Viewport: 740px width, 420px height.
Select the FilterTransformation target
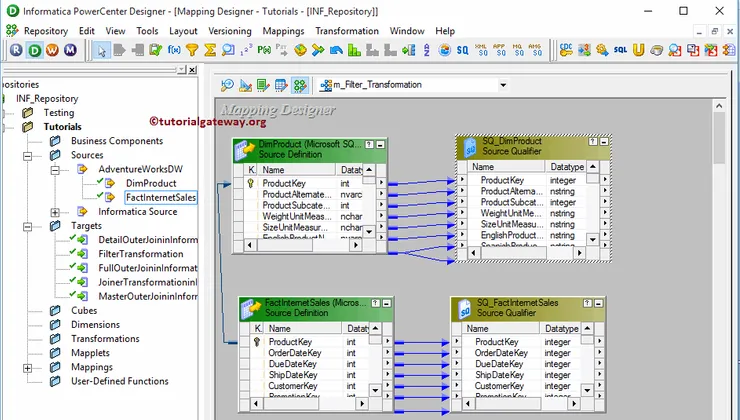(141, 254)
